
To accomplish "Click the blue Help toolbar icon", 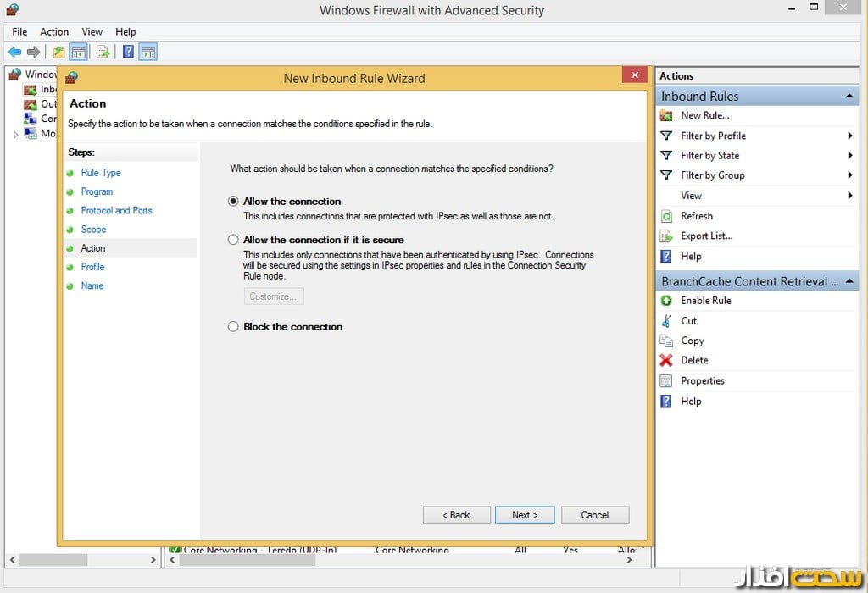I will (x=128, y=53).
